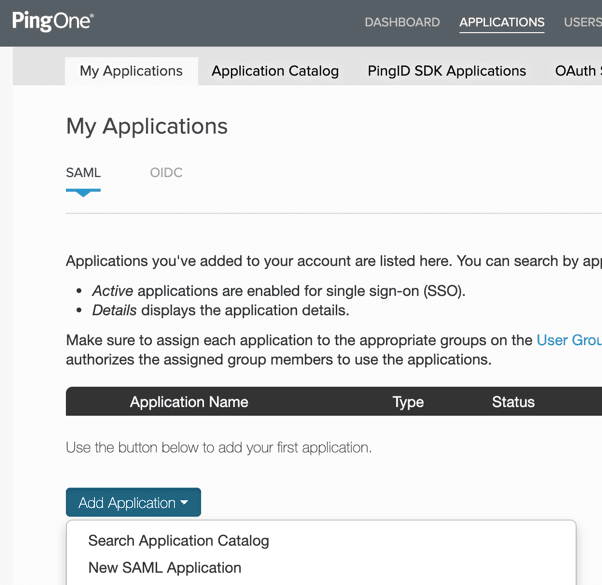602x585 pixels.
Task: Click the Application Name column header
Action: [189, 402]
